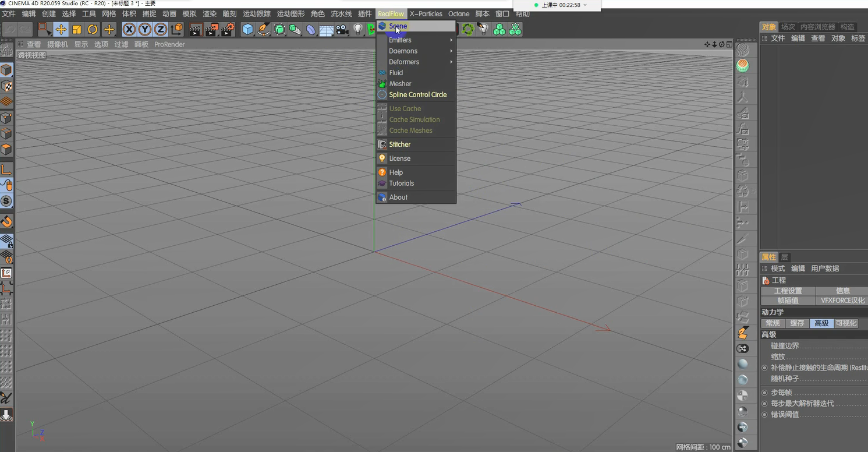This screenshot has width=868, height=452.
Task: Open the 层 tab in attributes panel
Action: (x=784, y=257)
